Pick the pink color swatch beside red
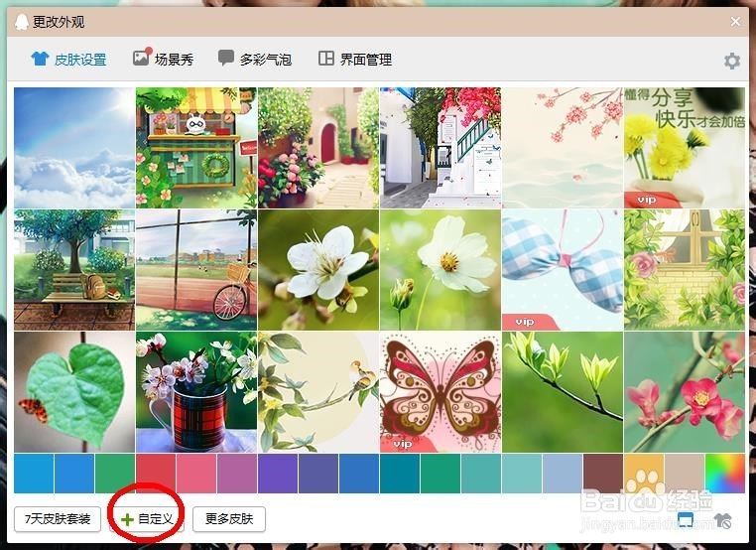Screen dimensions: 756x550 196,474
